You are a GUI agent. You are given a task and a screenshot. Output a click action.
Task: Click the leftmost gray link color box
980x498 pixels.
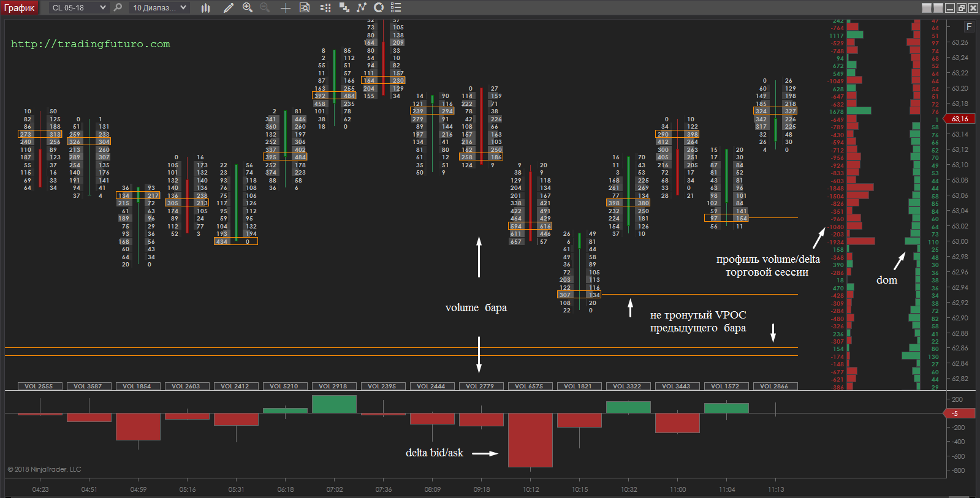click(927, 7)
